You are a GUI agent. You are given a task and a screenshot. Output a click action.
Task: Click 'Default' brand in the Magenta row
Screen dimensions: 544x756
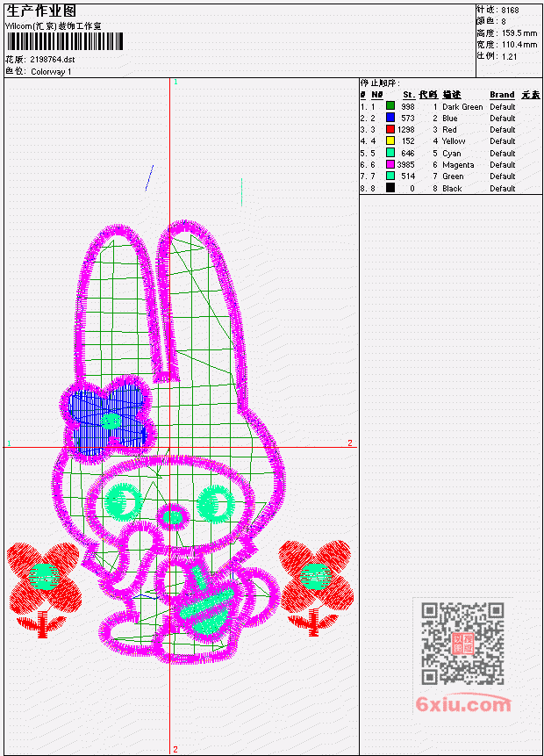[x=503, y=165]
